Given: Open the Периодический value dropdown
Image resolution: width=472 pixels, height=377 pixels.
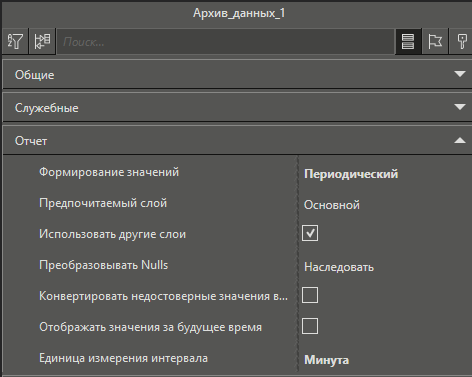Looking at the screenshot, I should click(351, 174).
